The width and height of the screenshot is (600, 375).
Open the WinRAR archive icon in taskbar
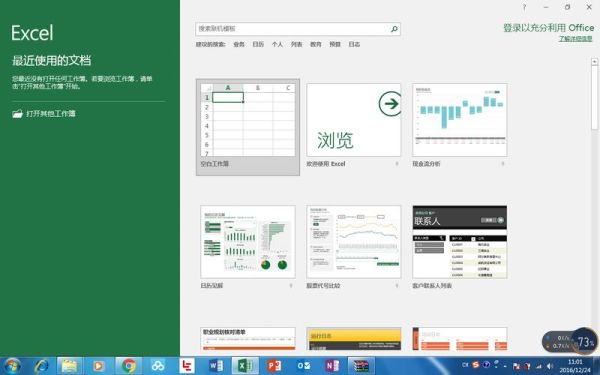(x=361, y=366)
